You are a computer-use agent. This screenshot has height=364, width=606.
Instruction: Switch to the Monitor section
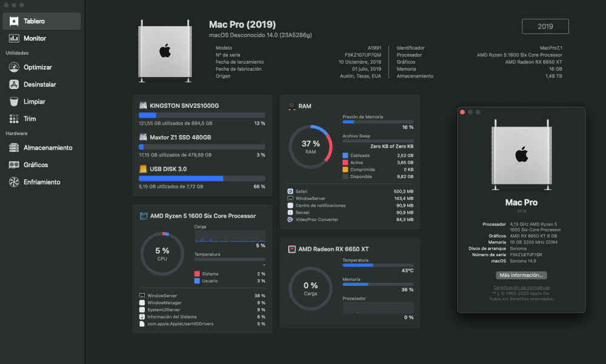42,38
